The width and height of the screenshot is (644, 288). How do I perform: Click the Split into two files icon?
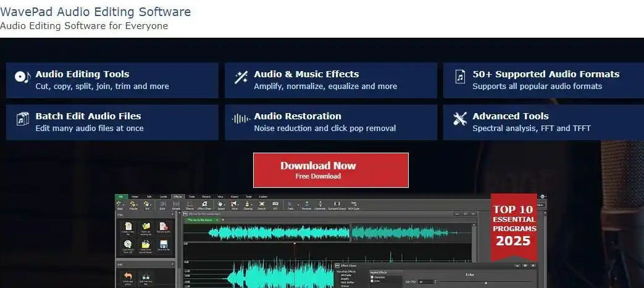146,277
